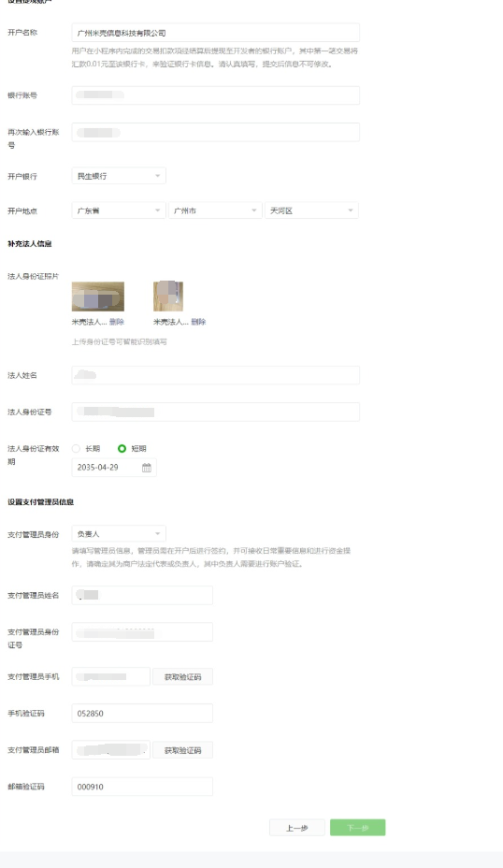Viewport: 503px width, 868px height.
Task: Focus the 银行账号 input field
Action: (215, 95)
